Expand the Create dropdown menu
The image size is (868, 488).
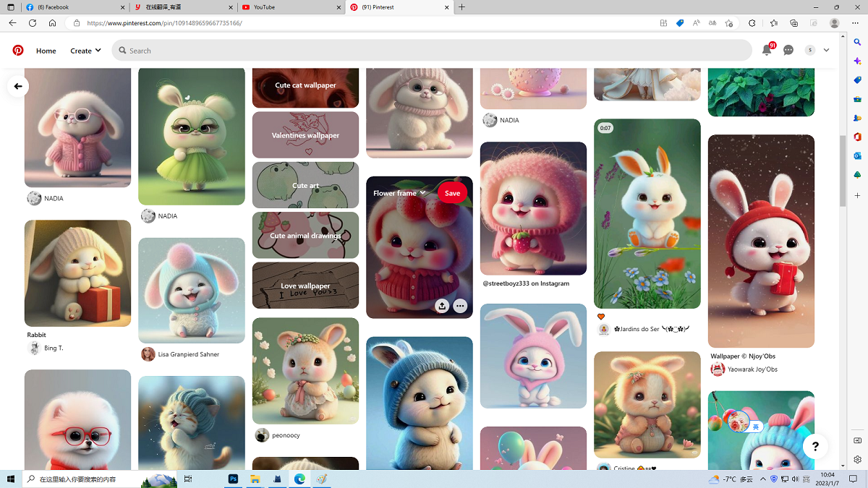tap(85, 51)
